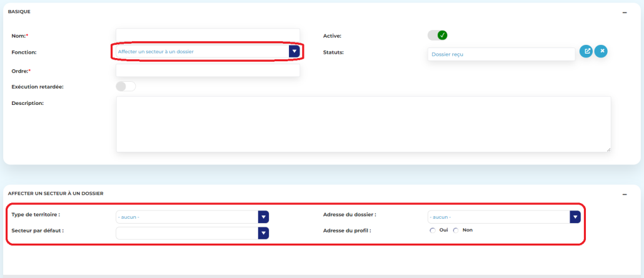The image size is (644, 278).
Task: Click into the Nom text field
Action: coord(208,35)
